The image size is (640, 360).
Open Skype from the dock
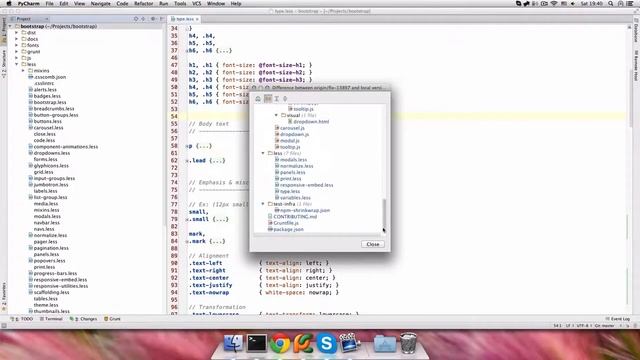[x=326, y=343]
